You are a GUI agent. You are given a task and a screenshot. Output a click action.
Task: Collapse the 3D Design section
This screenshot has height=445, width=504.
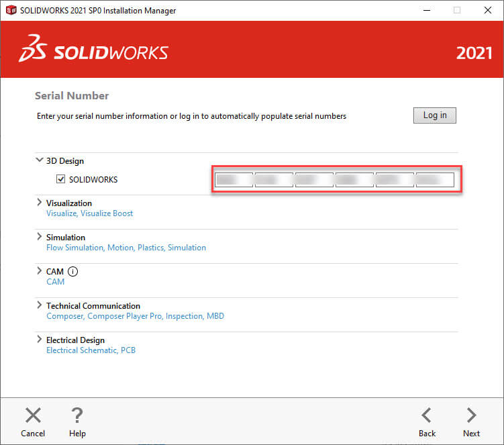(x=39, y=160)
